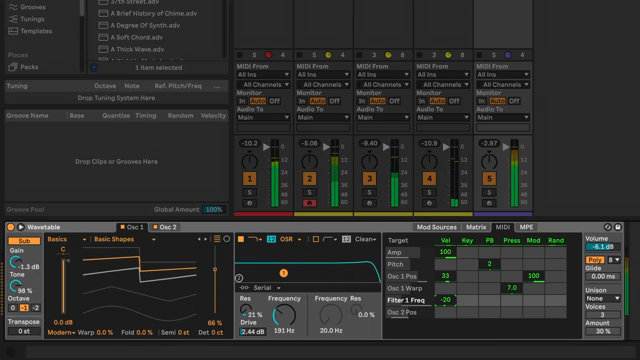
Task: Open track 1 Audio To Main dropdown
Action: click(263, 117)
